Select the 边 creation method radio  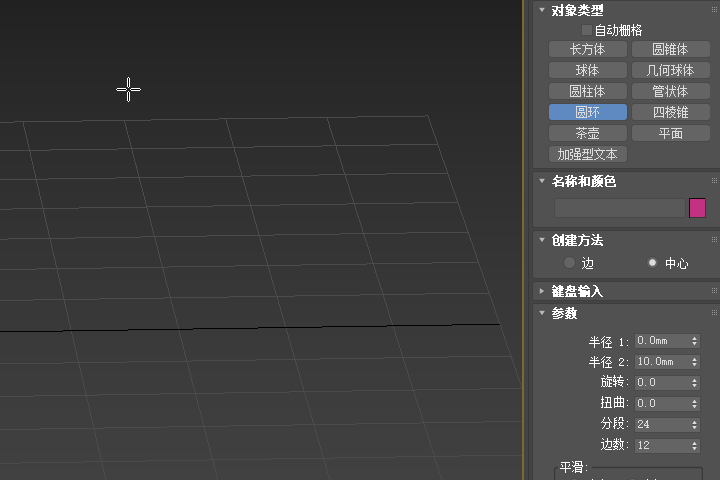[x=569, y=263]
